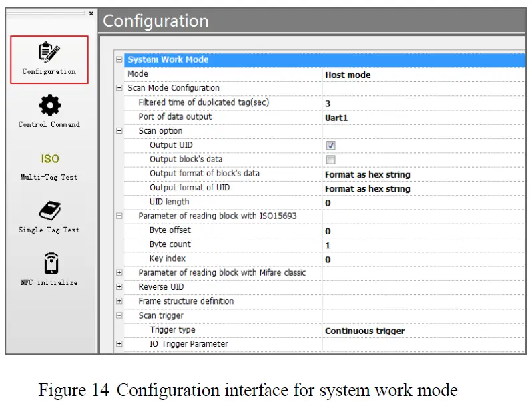Viewport: 532px width, 402px height.
Task: Open the UID format 'Format as hex string' value
Action: pos(367,189)
